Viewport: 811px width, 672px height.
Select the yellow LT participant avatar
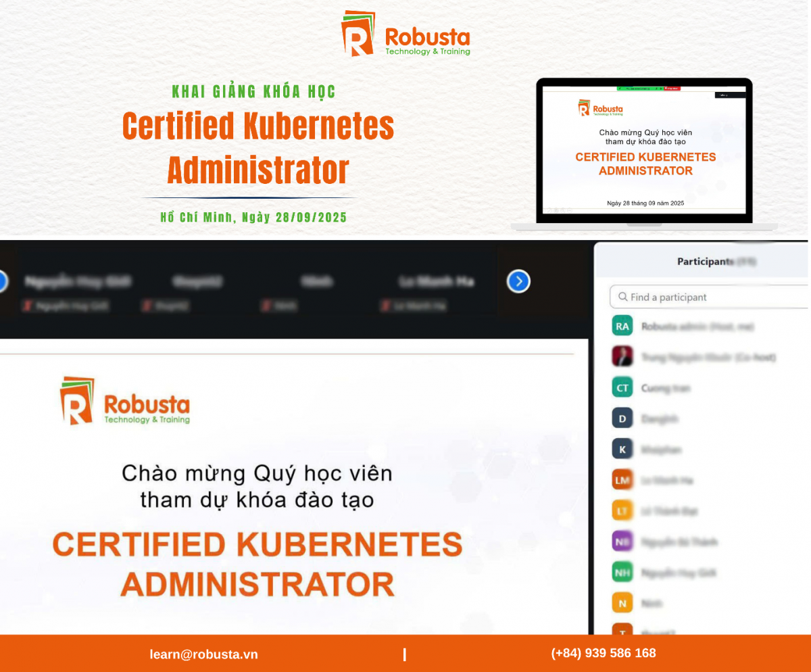coord(622,510)
